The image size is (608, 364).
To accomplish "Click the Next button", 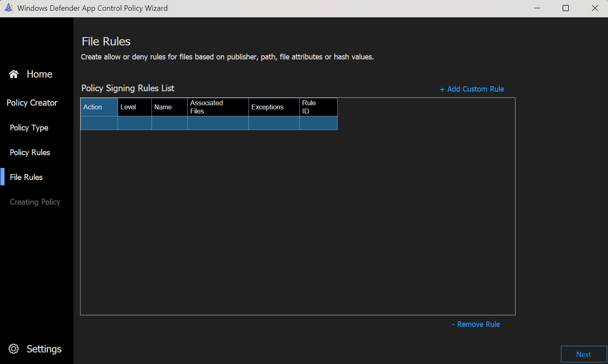I will pyautogui.click(x=583, y=354).
